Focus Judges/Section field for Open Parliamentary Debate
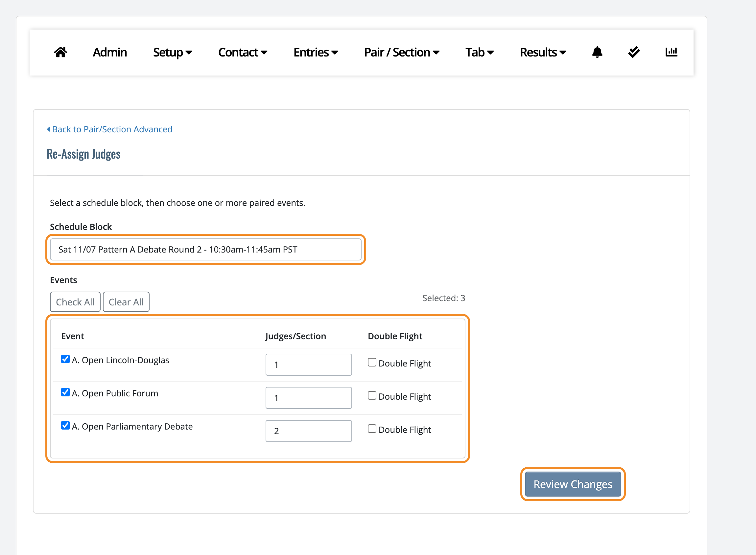The image size is (756, 555). 308,431
